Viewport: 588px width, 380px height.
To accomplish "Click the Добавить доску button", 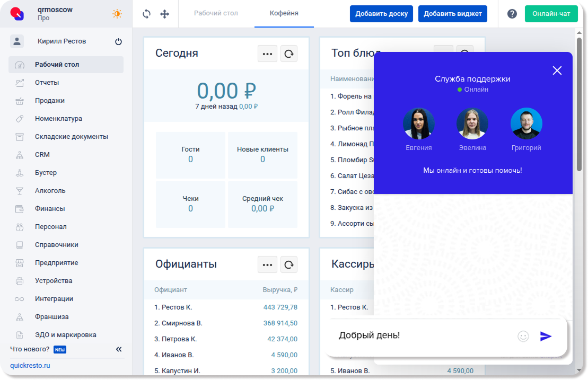I will tap(381, 14).
